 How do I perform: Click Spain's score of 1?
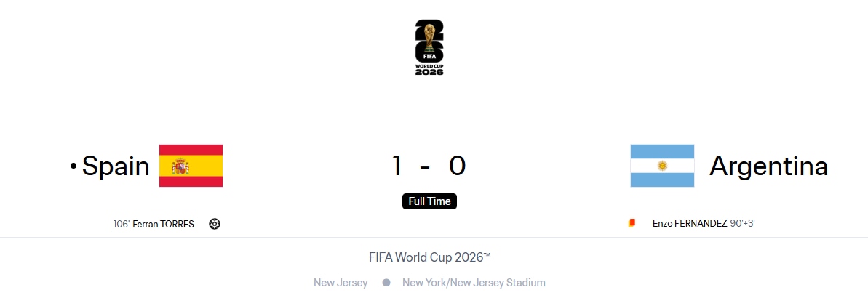point(397,166)
